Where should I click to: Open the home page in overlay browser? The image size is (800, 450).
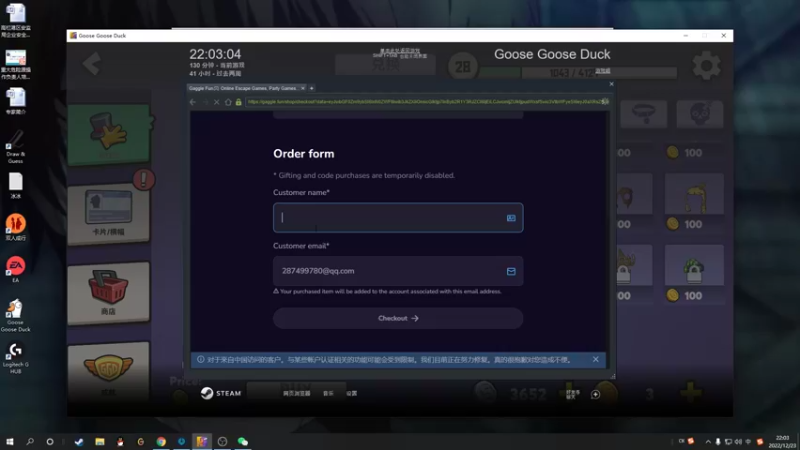click(x=228, y=102)
